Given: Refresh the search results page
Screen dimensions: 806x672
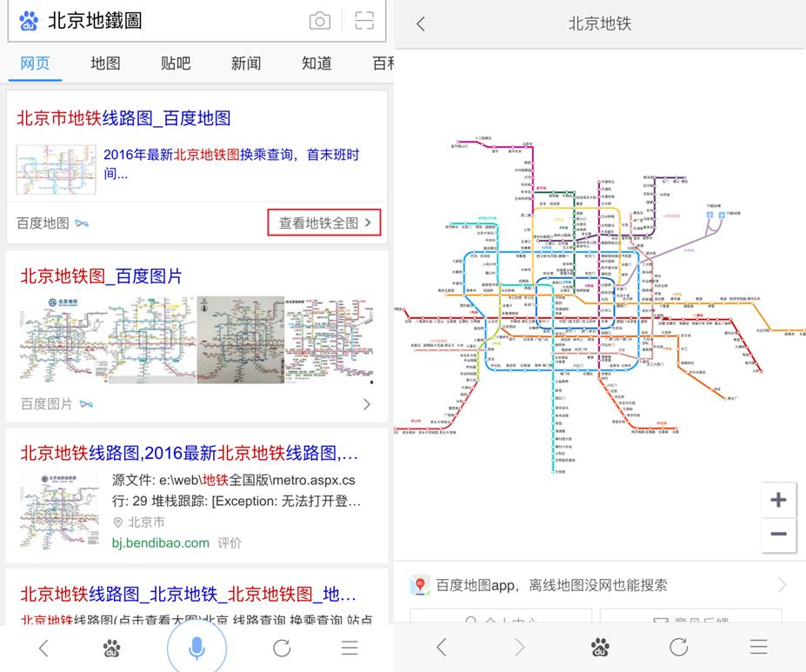Looking at the screenshot, I should coord(281,648).
